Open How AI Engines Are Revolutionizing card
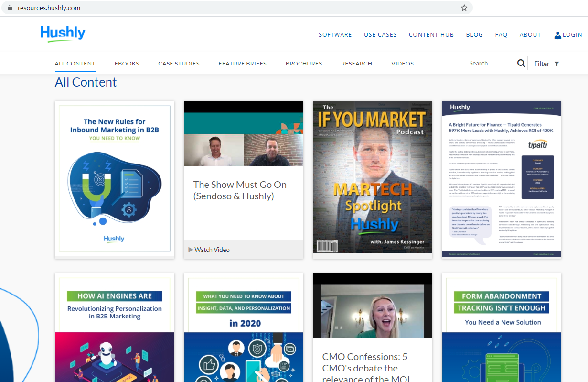The height and width of the screenshot is (382, 588). [x=115, y=327]
